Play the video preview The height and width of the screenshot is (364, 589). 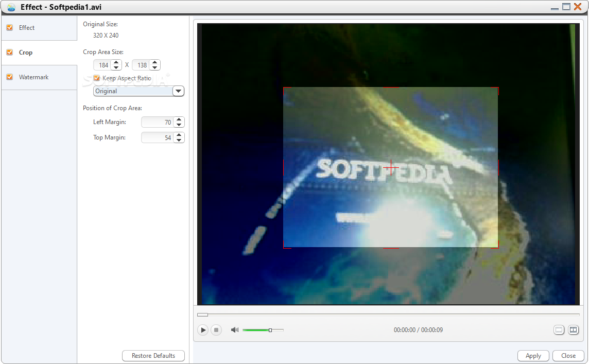tap(203, 330)
